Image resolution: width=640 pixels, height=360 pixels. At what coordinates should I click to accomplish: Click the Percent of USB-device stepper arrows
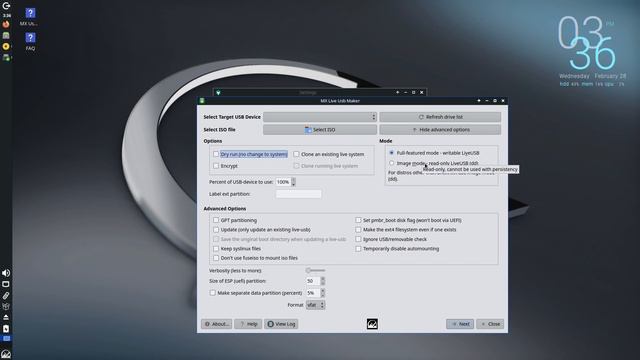[293, 182]
